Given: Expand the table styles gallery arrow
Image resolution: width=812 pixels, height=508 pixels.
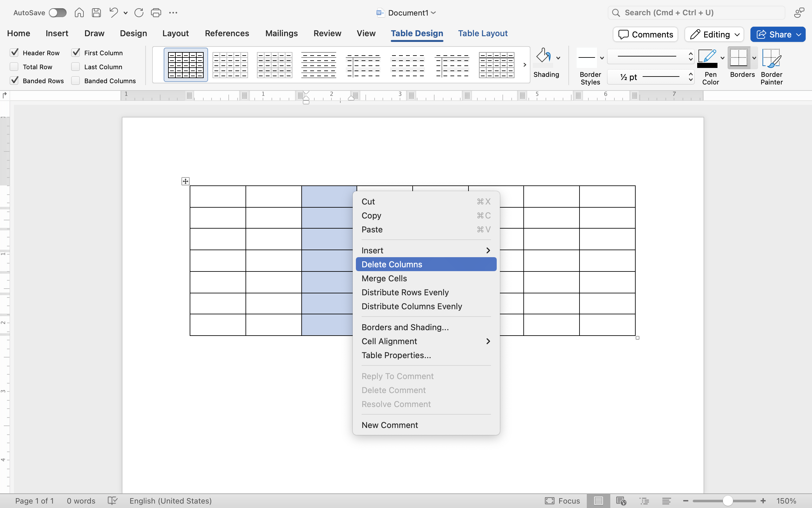Looking at the screenshot, I should [x=525, y=65].
